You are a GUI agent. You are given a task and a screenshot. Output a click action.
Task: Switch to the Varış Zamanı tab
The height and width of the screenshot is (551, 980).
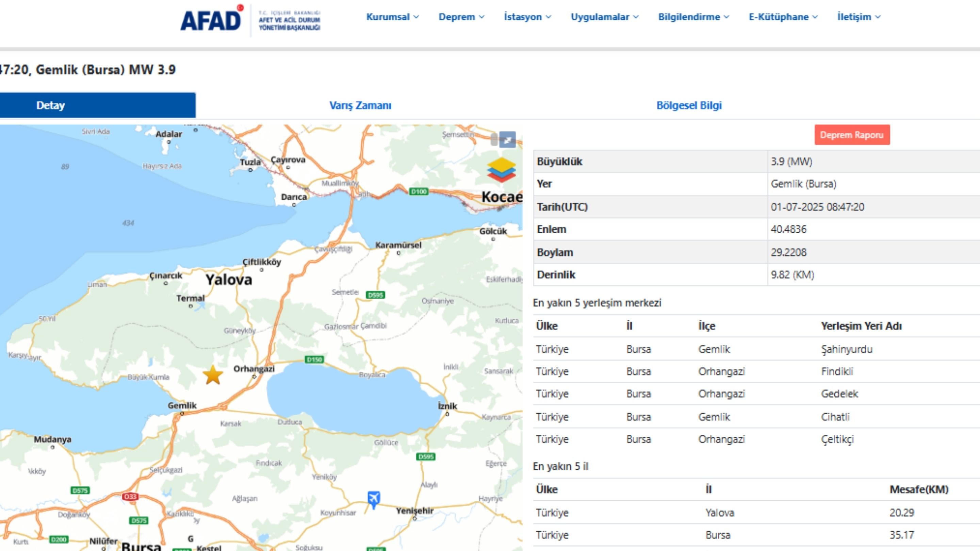(360, 105)
